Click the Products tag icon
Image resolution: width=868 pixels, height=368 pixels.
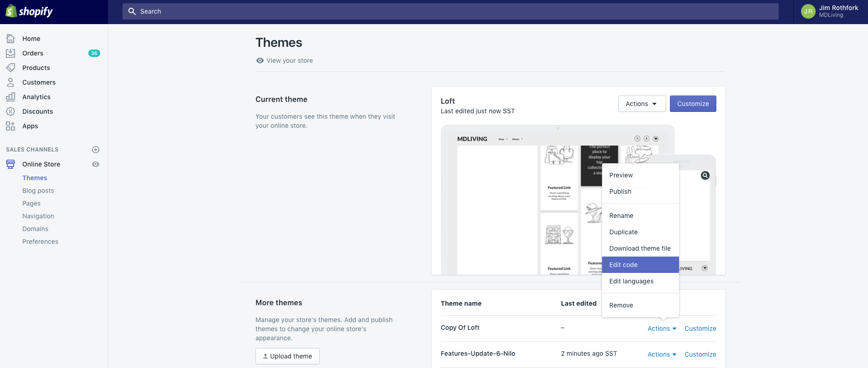click(x=10, y=68)
